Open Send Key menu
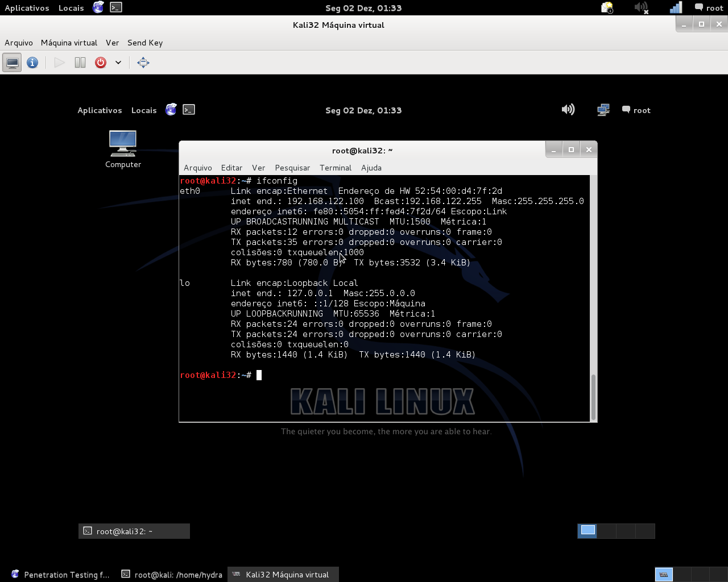 coord(145,43)
